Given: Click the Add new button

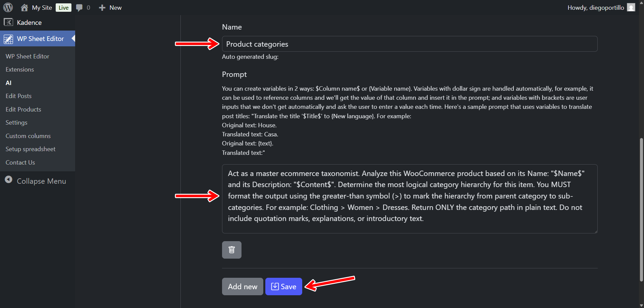Looking at the screenshot, I should [x=242, y=287].
